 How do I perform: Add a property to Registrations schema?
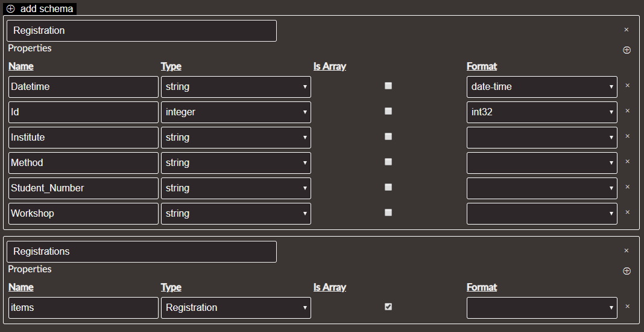(627, 271)
